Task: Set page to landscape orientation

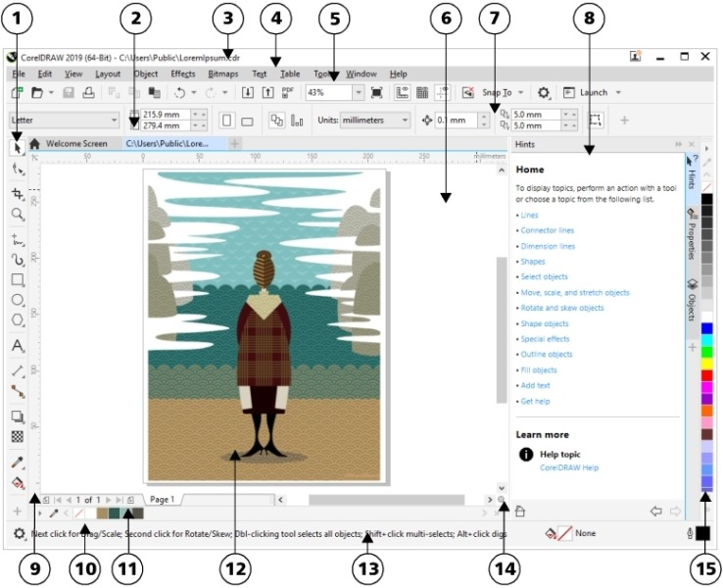Action: click(x=247, y=121)
